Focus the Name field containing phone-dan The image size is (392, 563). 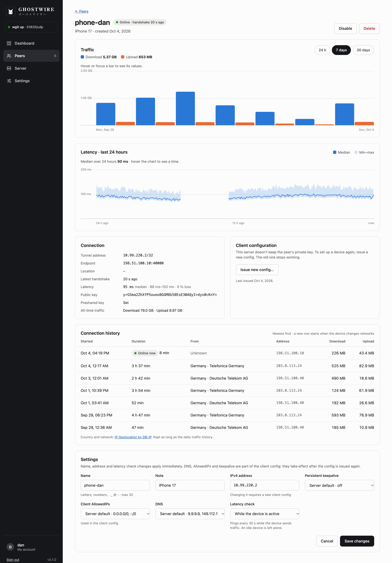click(115, 485)
